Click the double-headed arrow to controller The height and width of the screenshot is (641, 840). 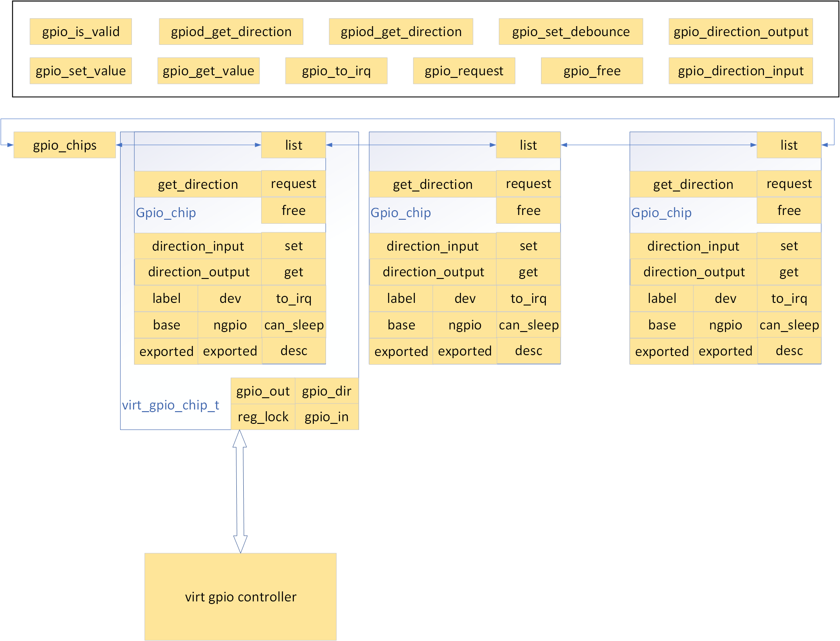pos(240,491)
